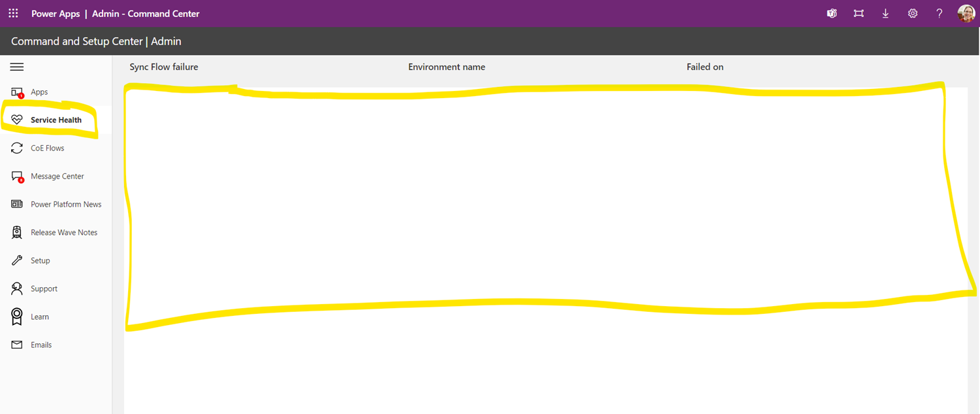
Task: Open the settings gear icon
Action: (x=912, y=13)
